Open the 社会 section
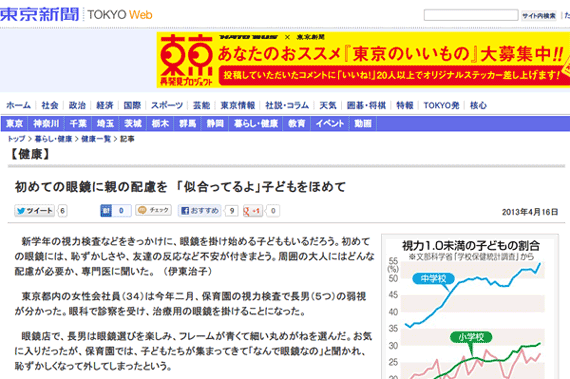The image size is (570, 379). 50,105
